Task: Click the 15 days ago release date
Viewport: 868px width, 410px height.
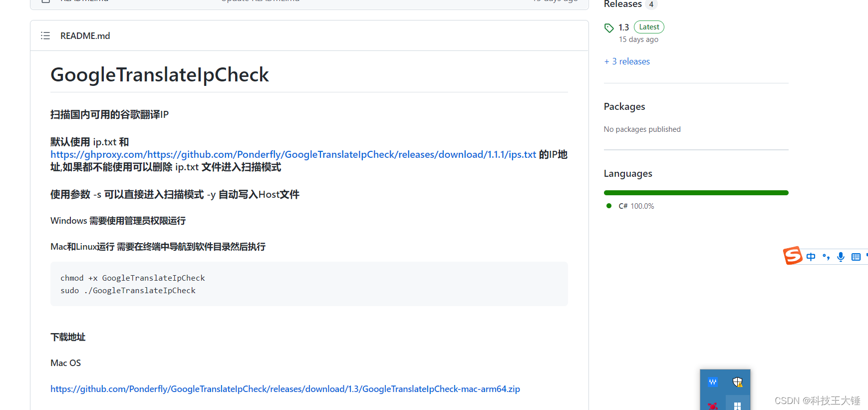Action: click(x=638, y=39)
